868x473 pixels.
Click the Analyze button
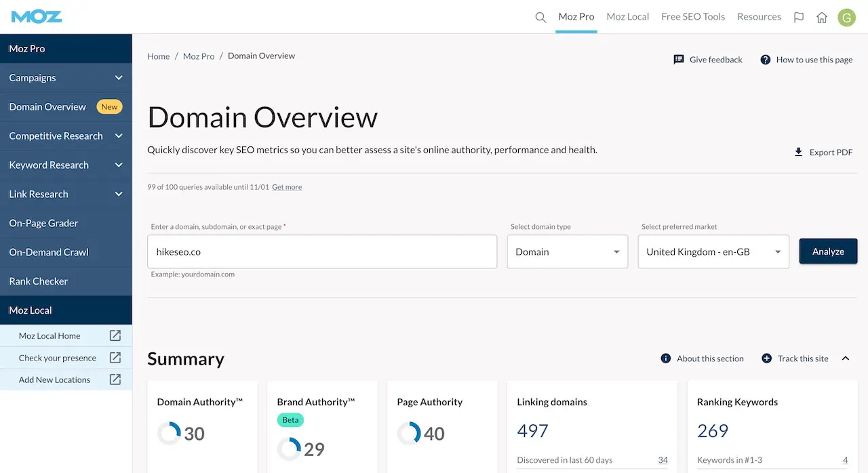pyautogui.click(x=828, y=251)
